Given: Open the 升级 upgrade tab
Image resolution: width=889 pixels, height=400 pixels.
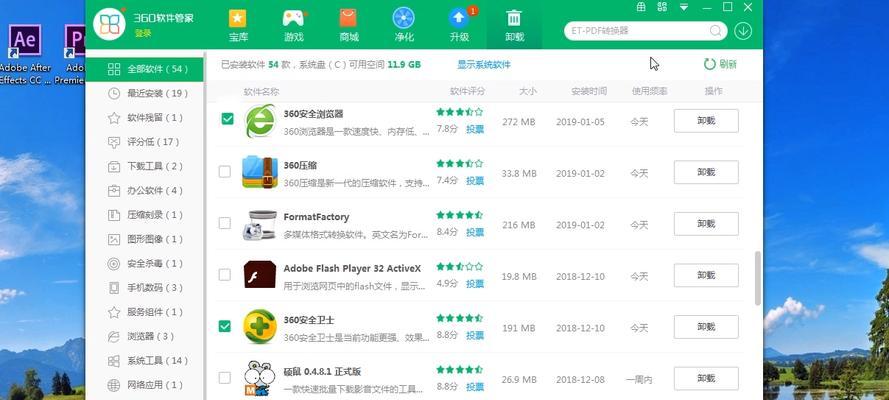Looking at the screenshot, I should 459,25.
